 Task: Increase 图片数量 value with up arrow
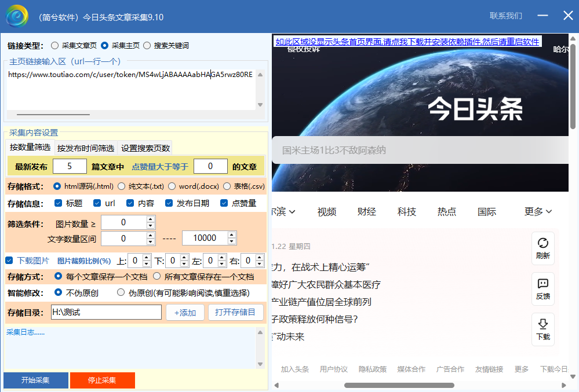point(151,219)
